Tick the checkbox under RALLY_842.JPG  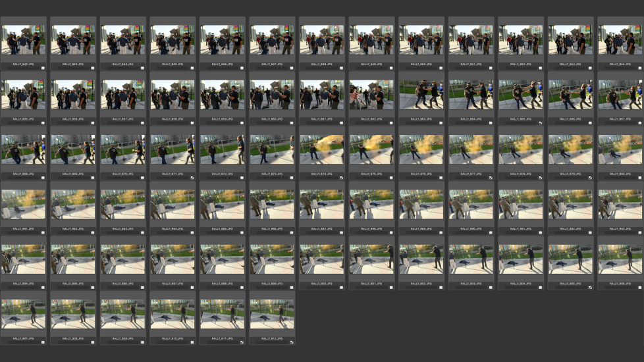(43, 68)
